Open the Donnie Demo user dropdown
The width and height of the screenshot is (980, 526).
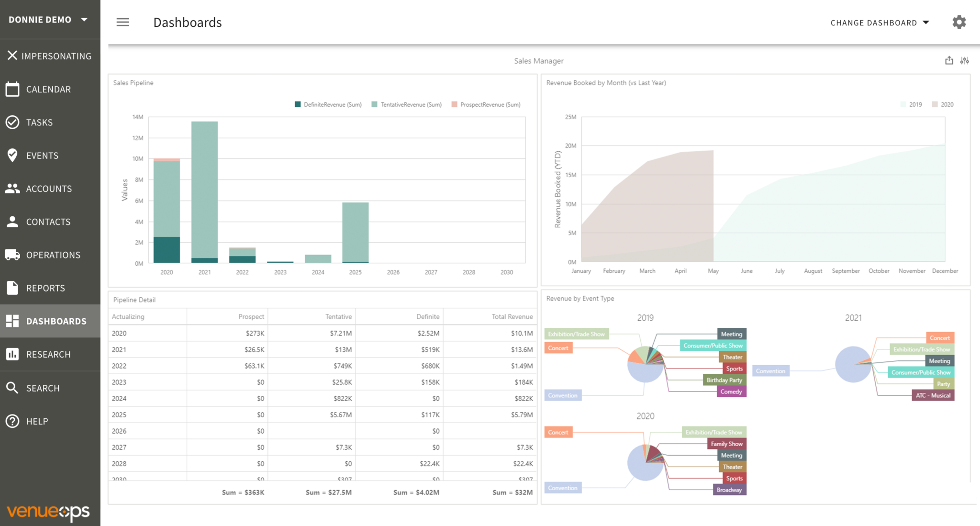[x=48, y=20]
